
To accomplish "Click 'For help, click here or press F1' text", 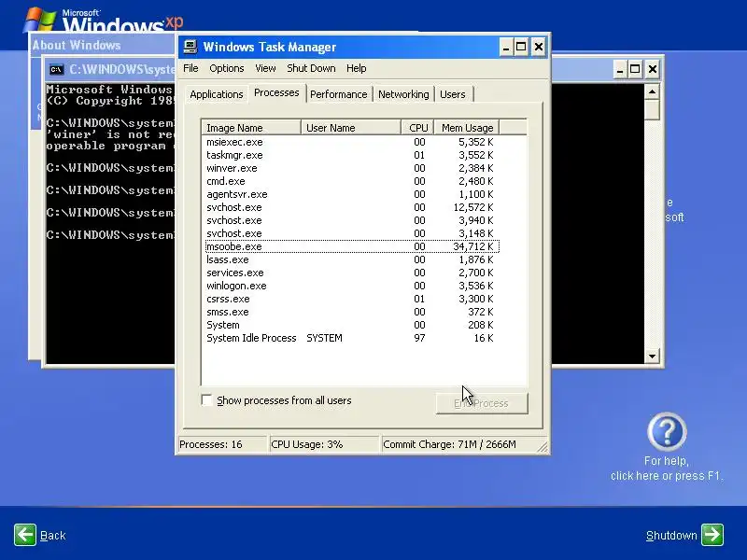I will (667, 469).
